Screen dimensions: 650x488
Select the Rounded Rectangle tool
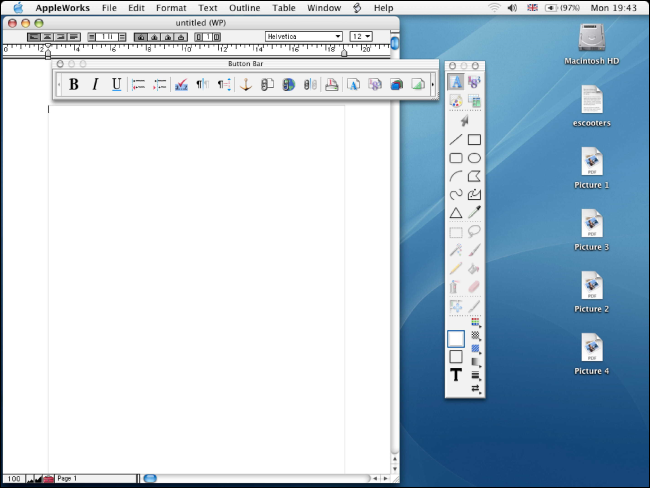pos(456,158)
